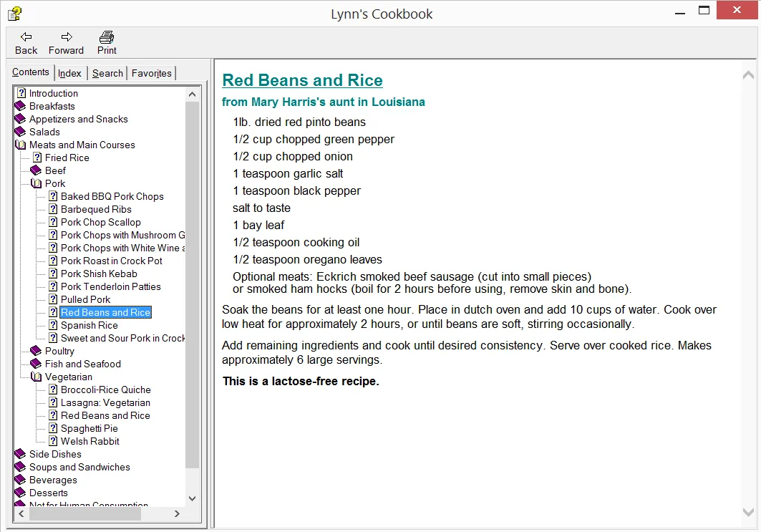Click the Spaghetti Pie page icon
The height and width of the screenshot is (532, 761).
[x=54, y=428]
